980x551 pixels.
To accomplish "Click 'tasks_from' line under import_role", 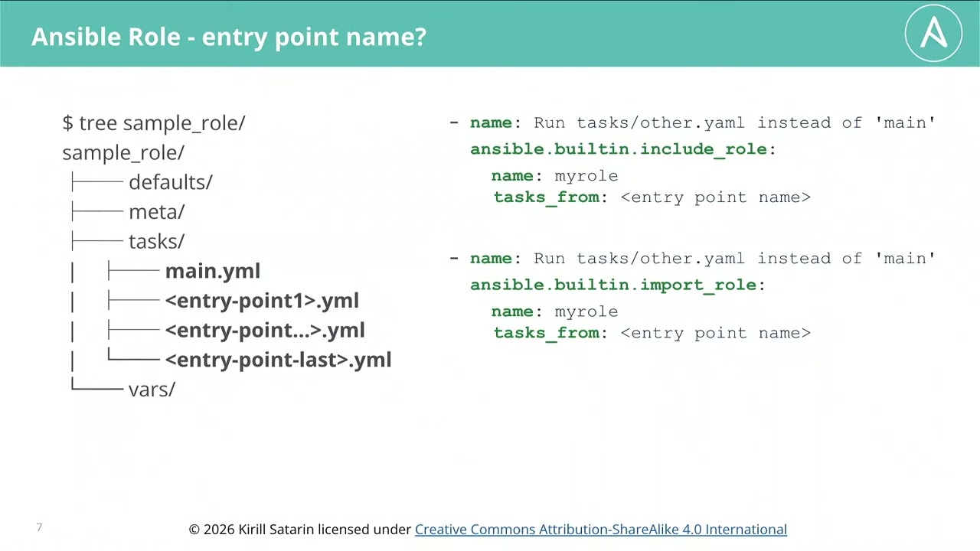I will click(652, 333).
